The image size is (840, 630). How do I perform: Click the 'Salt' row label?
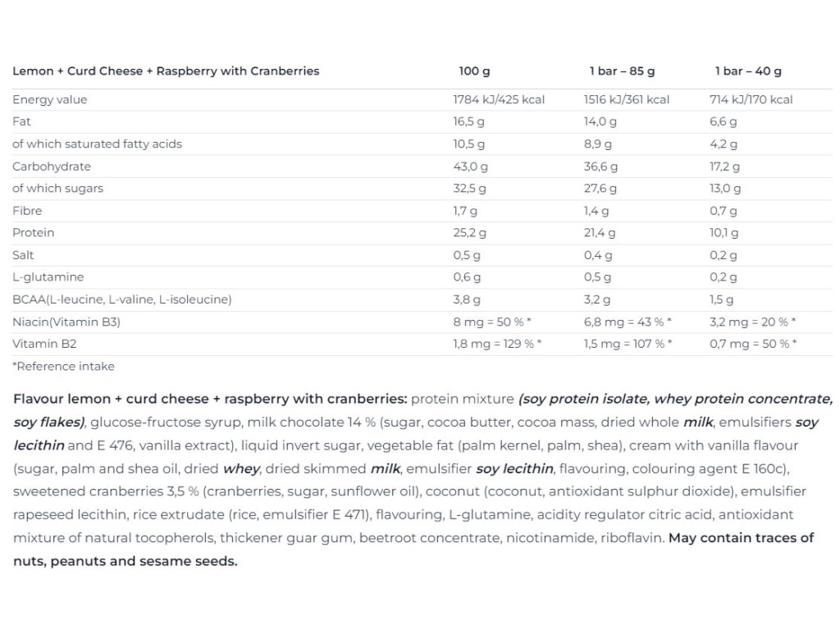23,255
